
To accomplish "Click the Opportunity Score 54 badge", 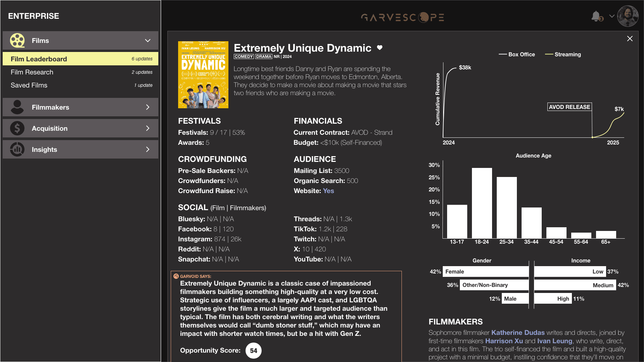I will [254, 351].
